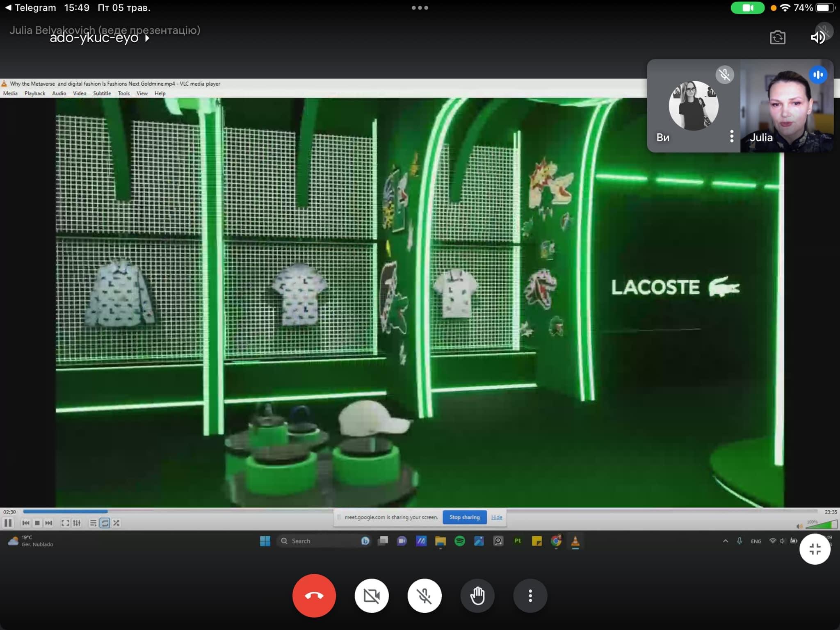Mute VLC using the speaker icon
This screenshot has width=840, height=630.
tap(799, 526)
